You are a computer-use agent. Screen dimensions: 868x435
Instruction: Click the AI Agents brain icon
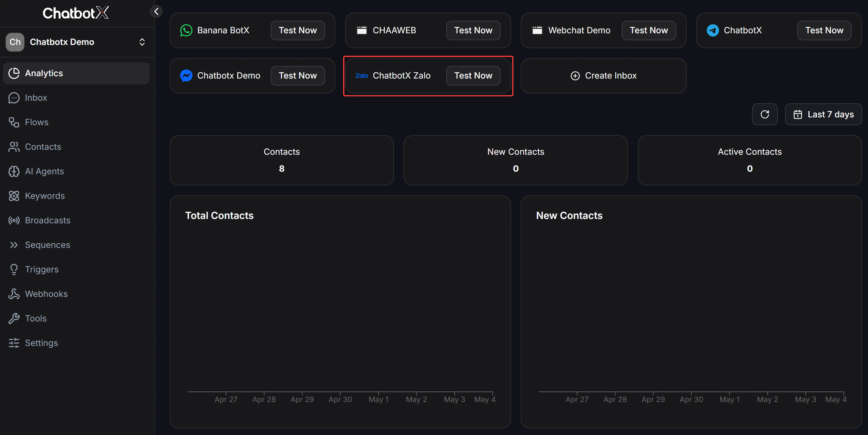[x=14, y=171]
